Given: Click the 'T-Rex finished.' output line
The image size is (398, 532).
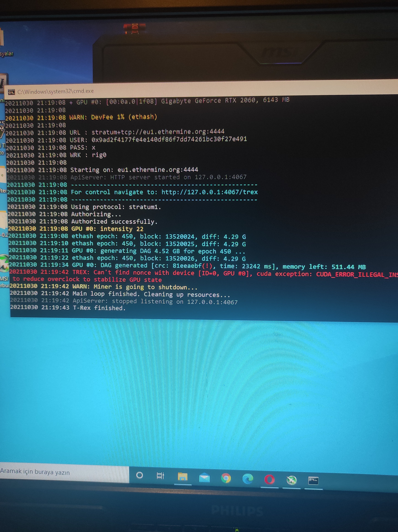Looking at the screenshot, I should coord(99,308).
